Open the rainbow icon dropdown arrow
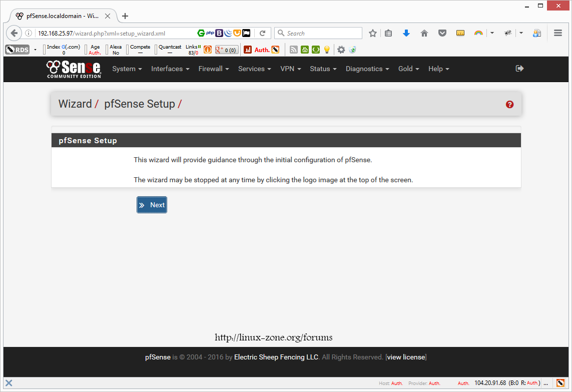Image resolution: width=572 pixels, height=392 pixels. tap(492, 33)
